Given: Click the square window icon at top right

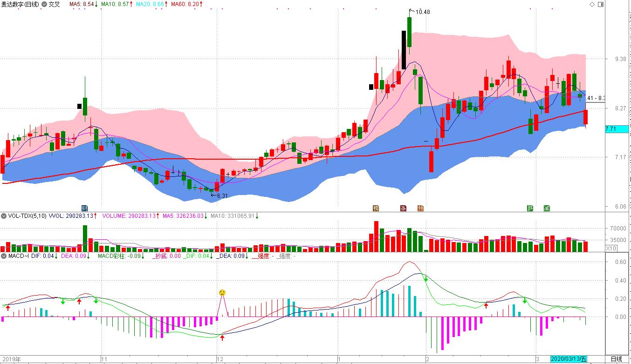Looking at the screenshot, I should click(x=600, y=4).
